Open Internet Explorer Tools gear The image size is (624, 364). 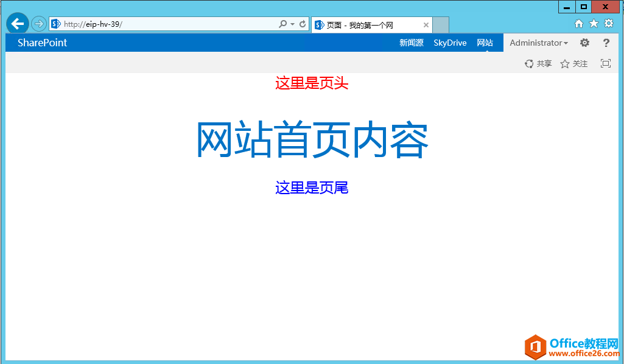(608, 23)
